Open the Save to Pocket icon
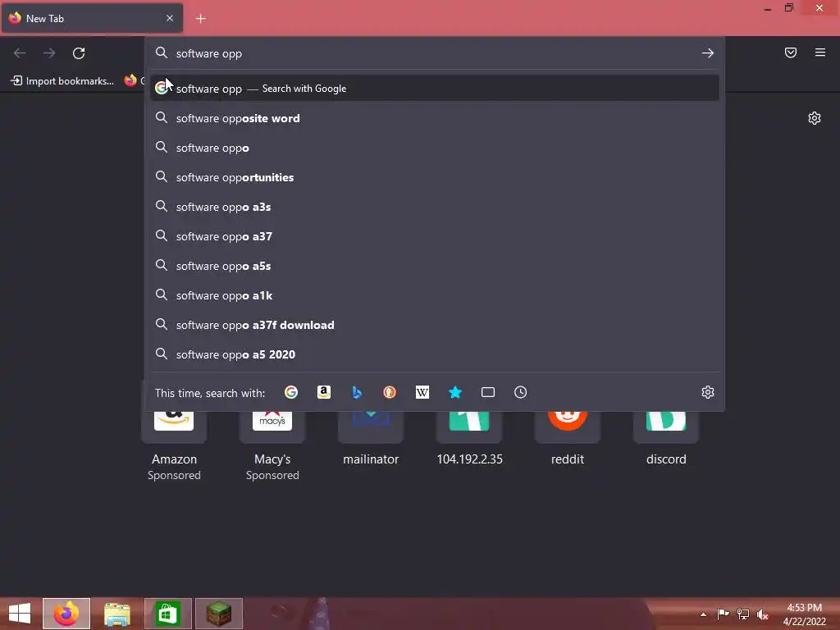The width and height of the screenshot is (840, 630). click(790, 52)
